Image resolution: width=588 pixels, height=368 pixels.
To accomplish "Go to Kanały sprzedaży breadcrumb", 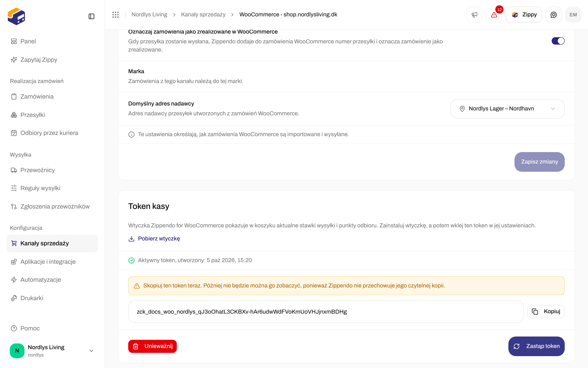I will [x=203, y=15].
